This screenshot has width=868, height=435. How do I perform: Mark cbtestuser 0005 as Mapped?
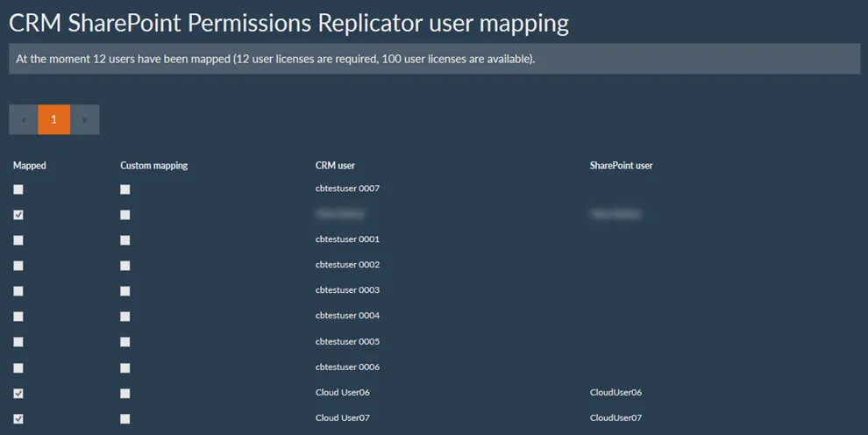[18, 342]
